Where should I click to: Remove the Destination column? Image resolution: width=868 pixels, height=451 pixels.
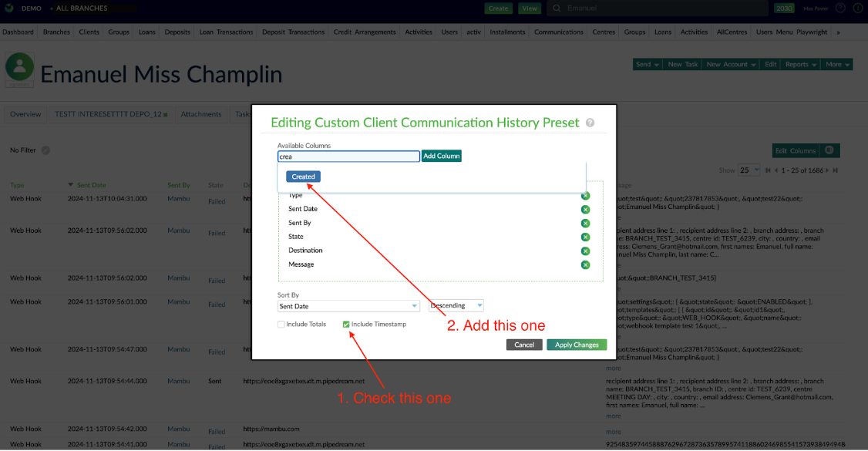tap(585, 251)
